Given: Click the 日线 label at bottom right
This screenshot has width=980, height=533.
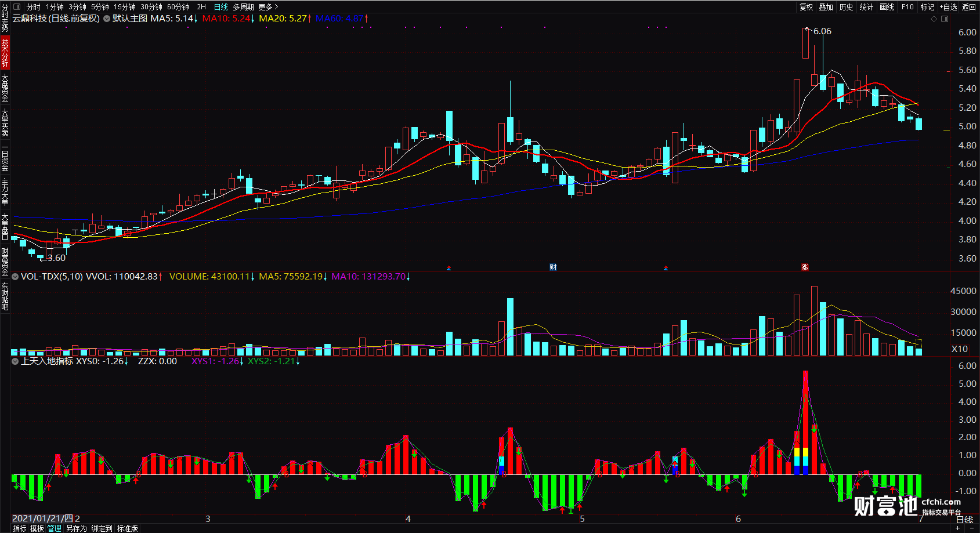Looking at the screenshot, I should click(x=965, y=520).
